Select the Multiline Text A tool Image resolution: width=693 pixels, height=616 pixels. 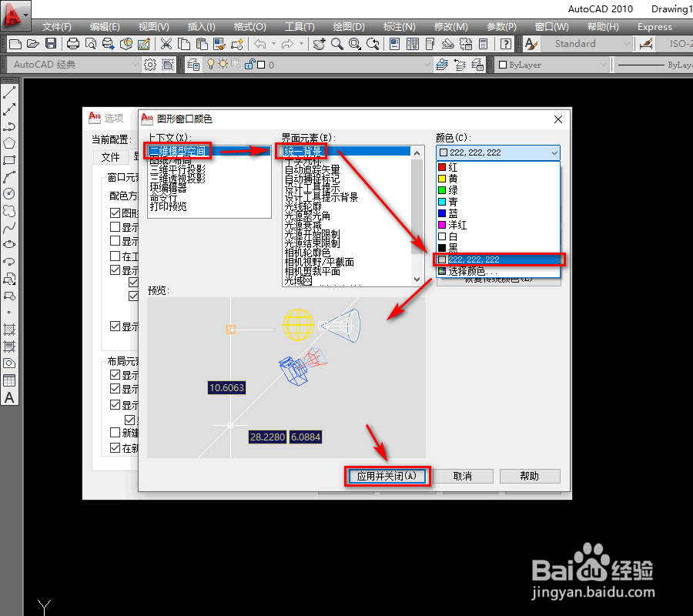9,397
